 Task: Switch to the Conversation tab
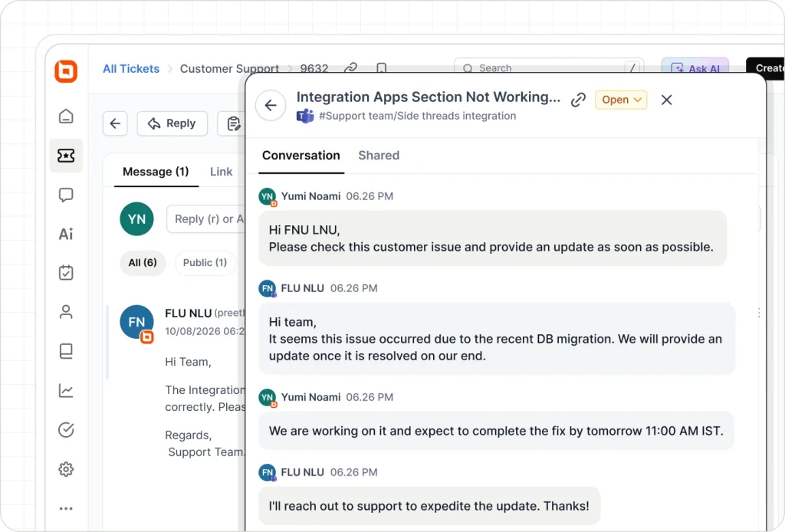[x=301, y=156]
